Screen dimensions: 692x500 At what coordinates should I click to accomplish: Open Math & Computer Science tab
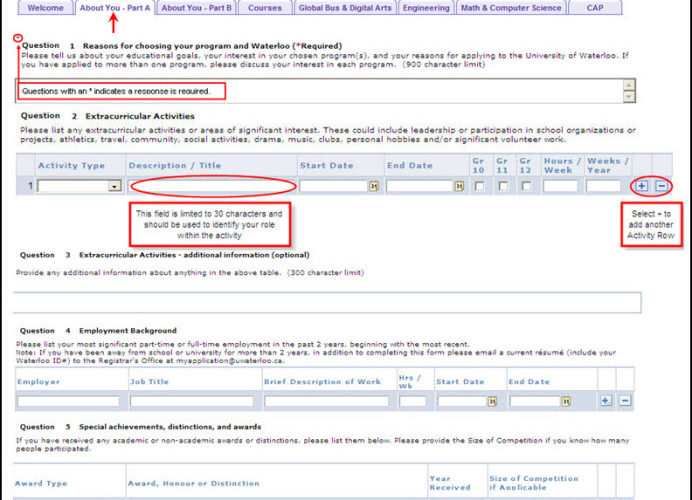pyautogui.click(x=512, y=8)
